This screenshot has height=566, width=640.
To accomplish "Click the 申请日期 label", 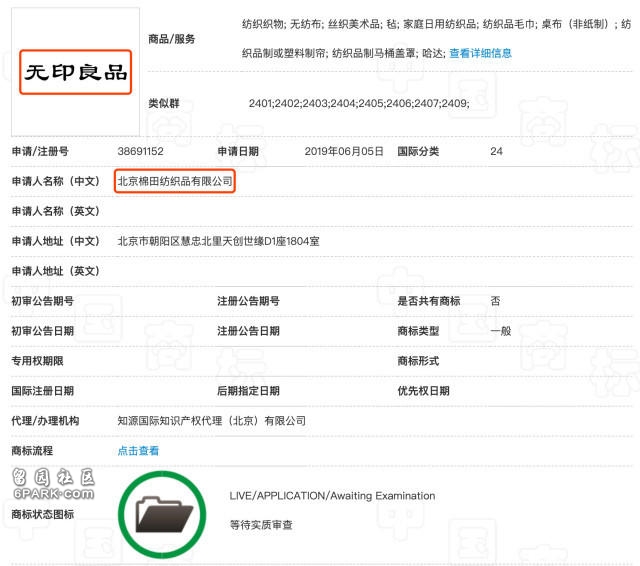I will click(238, 151).
